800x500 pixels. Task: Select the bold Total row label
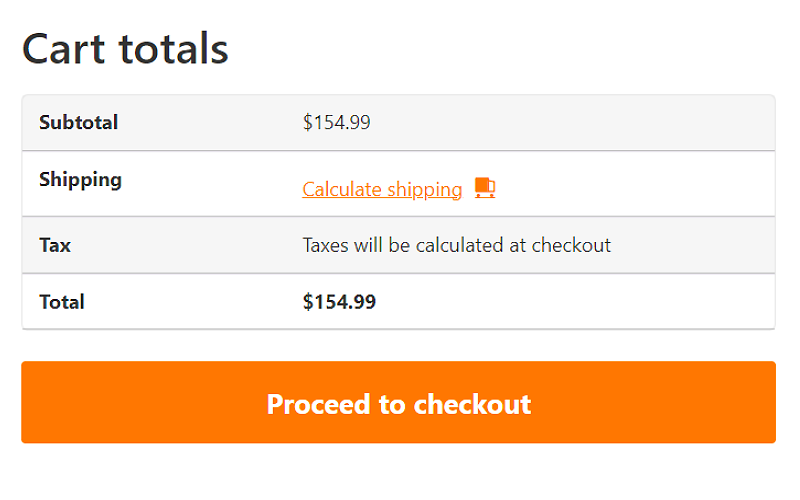point(62,302)
